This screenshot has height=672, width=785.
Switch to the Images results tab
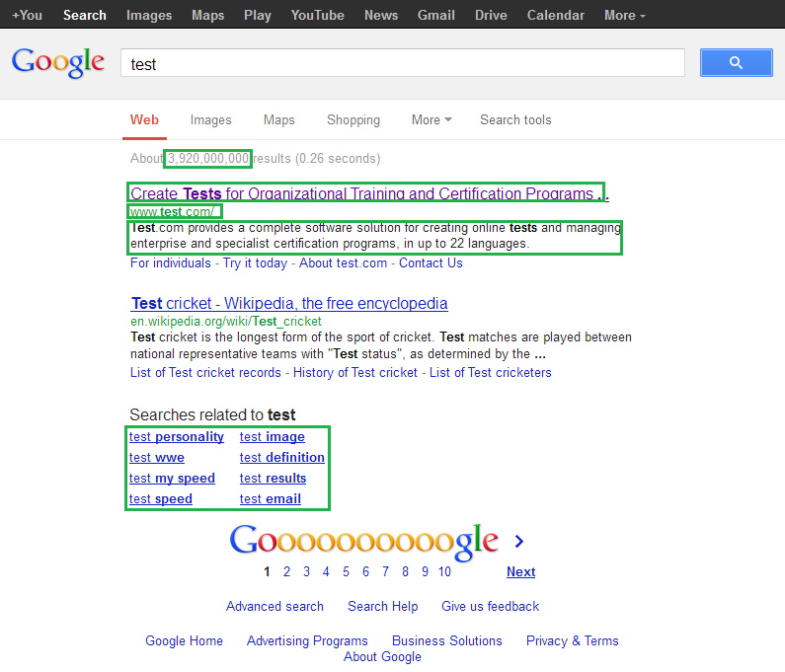tap(210, 120)
